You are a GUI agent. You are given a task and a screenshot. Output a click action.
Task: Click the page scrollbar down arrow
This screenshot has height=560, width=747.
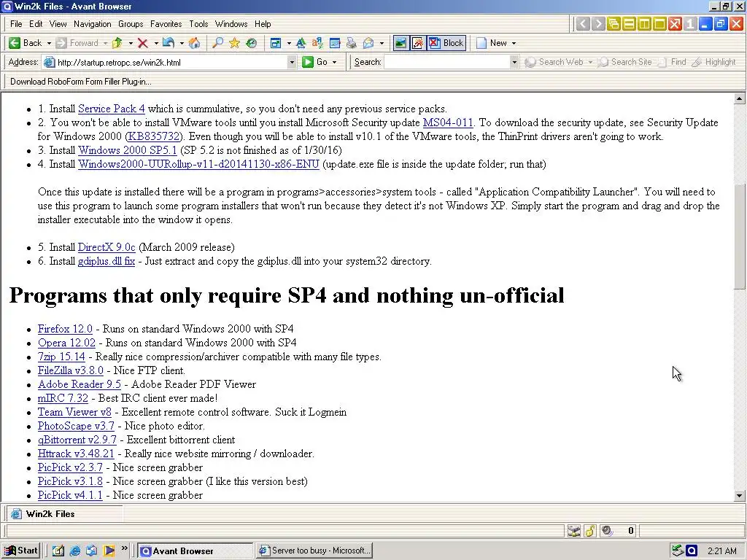pyautogui.click(x=740, y=495)
